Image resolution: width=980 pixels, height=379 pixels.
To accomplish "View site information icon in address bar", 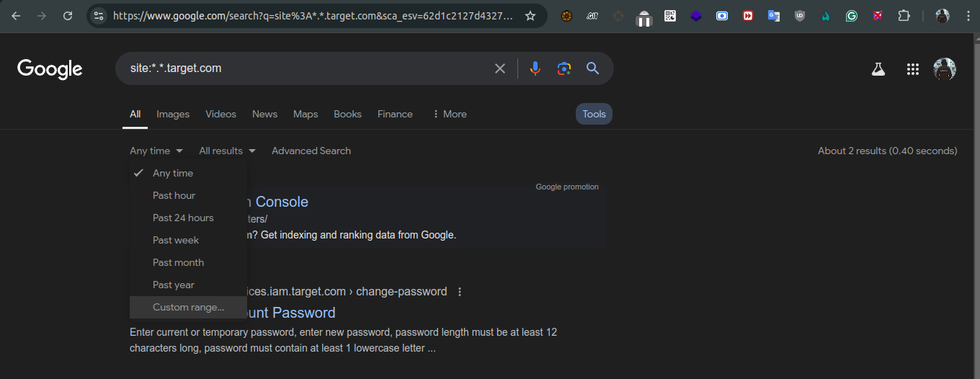I will pos(99,15).
